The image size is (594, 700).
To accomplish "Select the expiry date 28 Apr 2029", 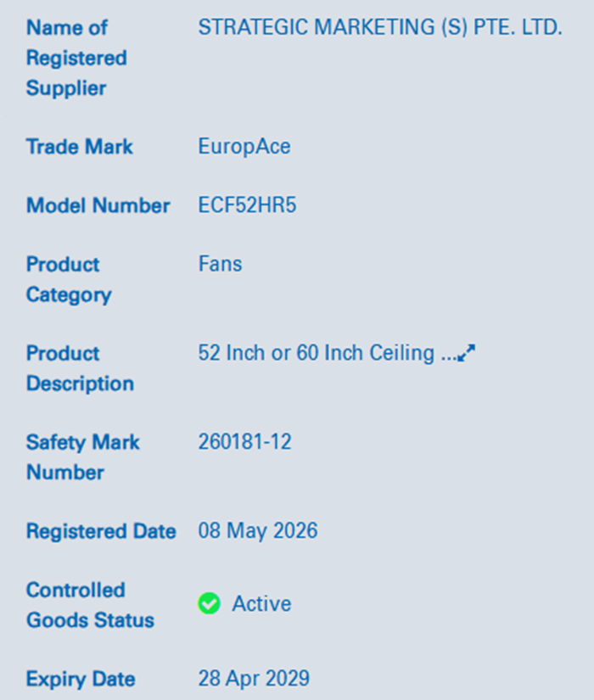I will click(x=254, y=679).
